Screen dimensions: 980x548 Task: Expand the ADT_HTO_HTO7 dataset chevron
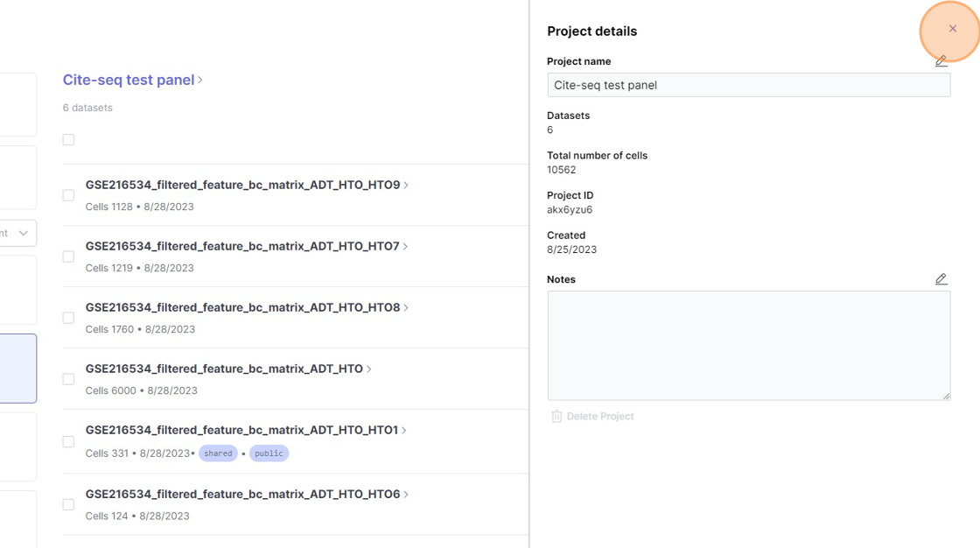click(x=406, y=247)
